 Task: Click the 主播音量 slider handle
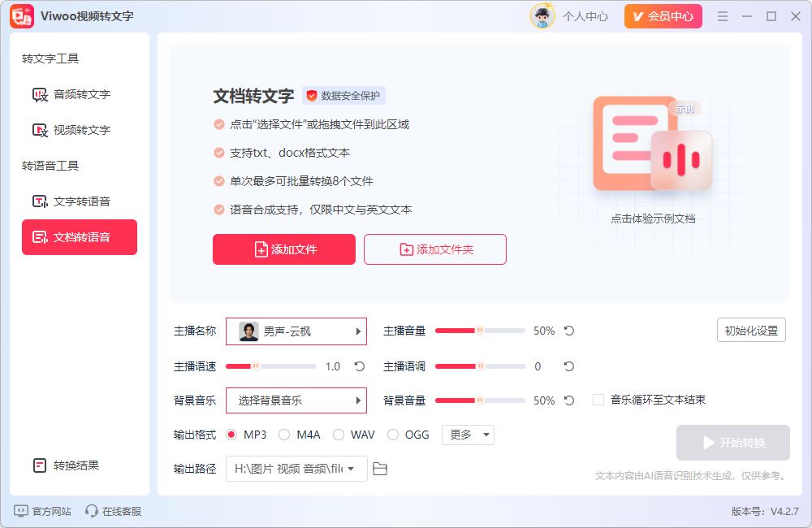480,331
